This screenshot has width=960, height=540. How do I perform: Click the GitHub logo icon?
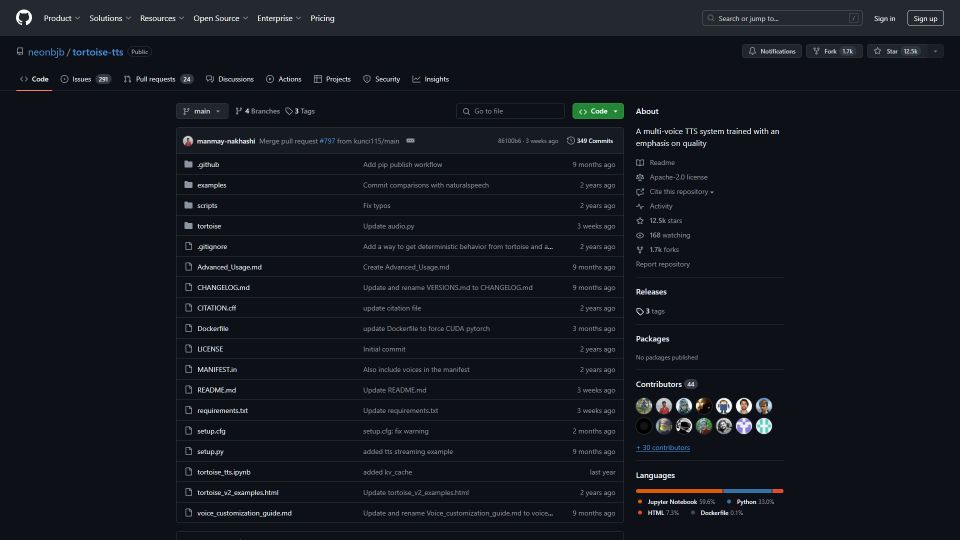point(24,18)
